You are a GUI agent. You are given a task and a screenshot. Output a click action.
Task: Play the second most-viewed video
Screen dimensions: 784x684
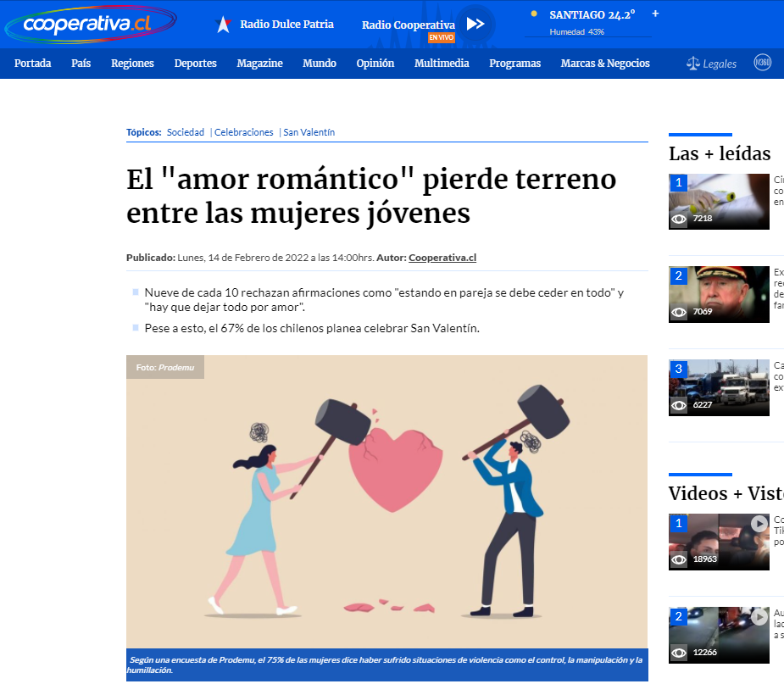(x=719, y=634)
